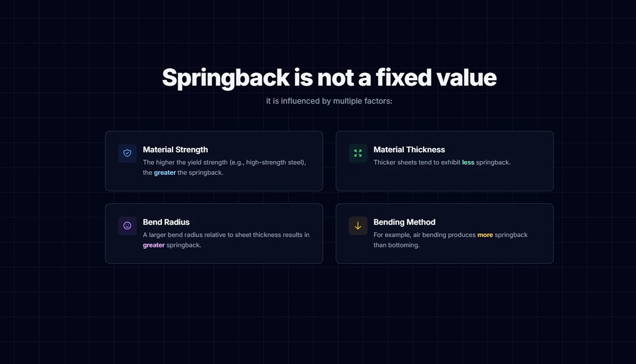Click the green expand-arrows icon for Material Thickness

pos(358,153)
